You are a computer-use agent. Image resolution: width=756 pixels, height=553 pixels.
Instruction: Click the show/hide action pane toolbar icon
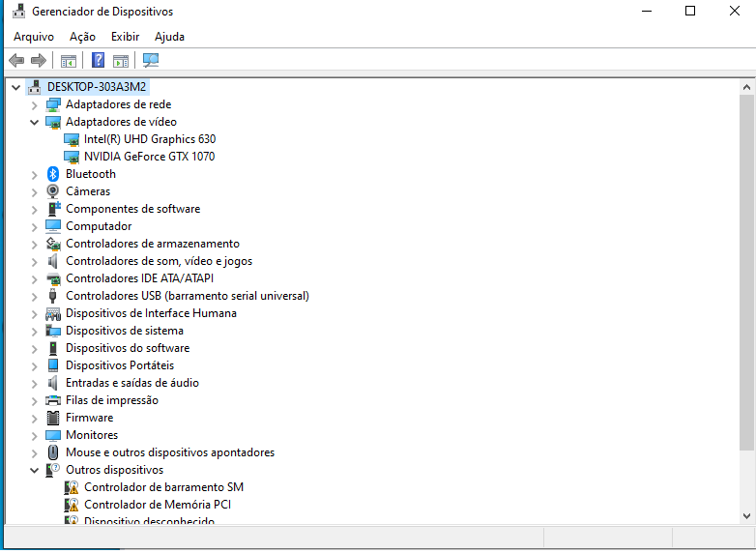coord(121,61)
